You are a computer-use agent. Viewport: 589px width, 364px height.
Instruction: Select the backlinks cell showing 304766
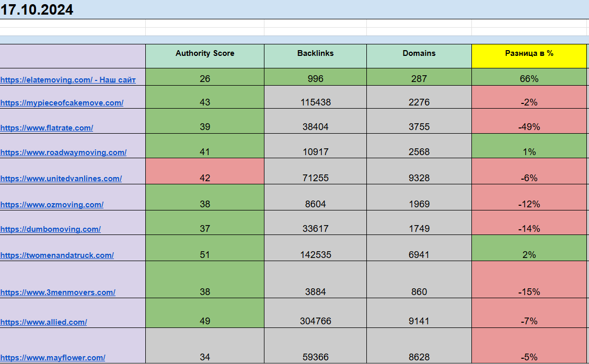click(x=316, y=313)
